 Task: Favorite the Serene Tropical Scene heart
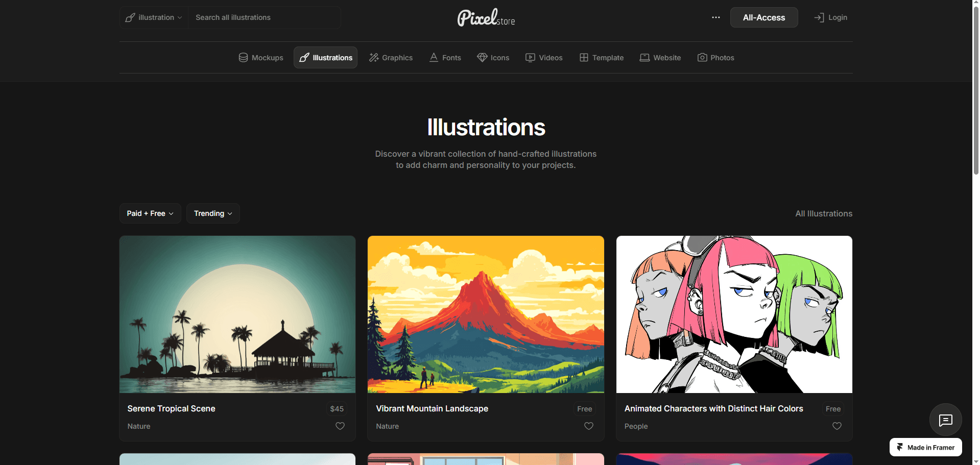[340, 426]
